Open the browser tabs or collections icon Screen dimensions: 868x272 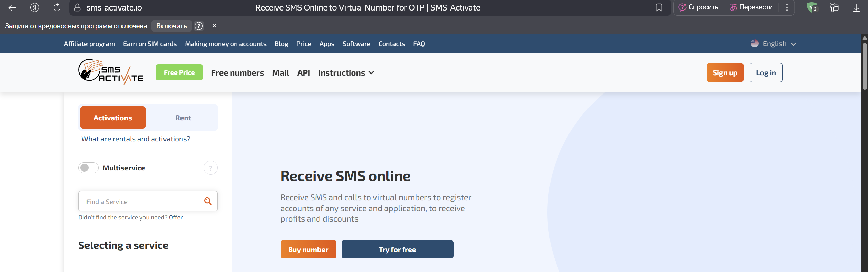[834, 7]
